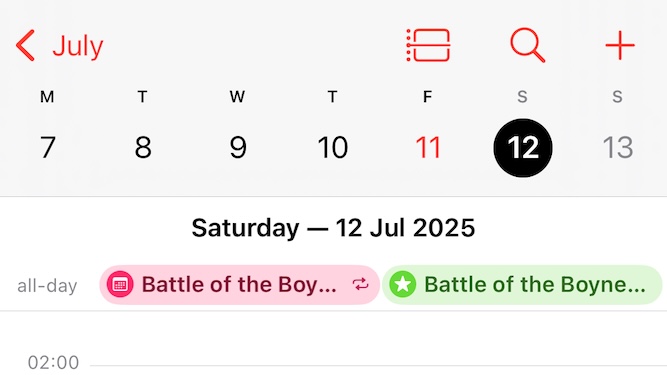The height and width of the screenshot is (375, 667).
Task: Add a new event with the plus icon
Action: (620, 45)
